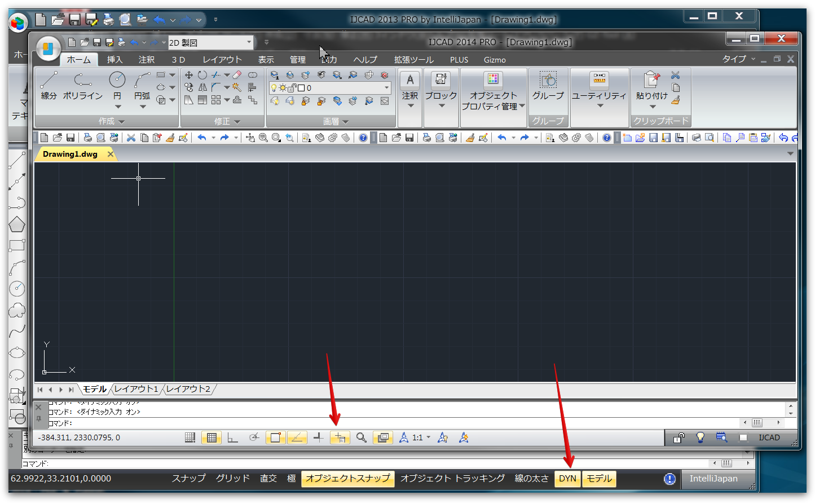
Task: Click the polygon tool in left vertical toolbar
Action: point(17,224)
